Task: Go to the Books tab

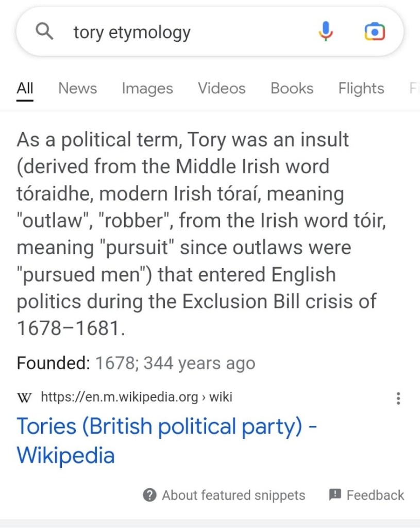Action: [292, 88]
